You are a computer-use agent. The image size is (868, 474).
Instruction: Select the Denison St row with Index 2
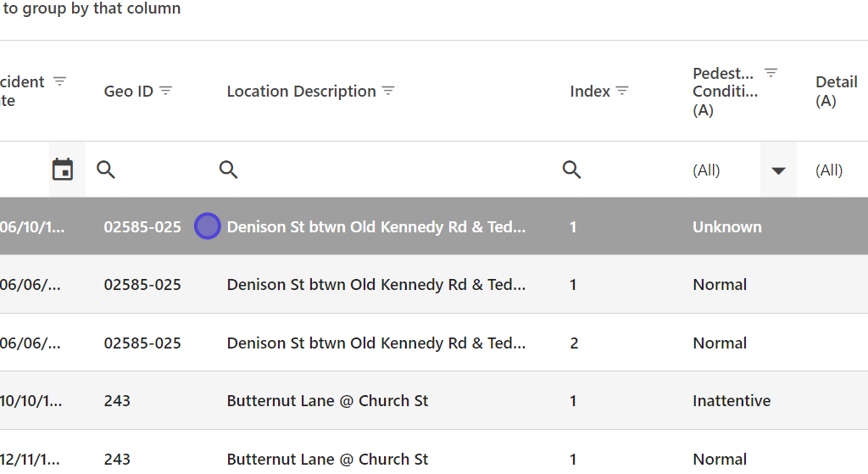click(x=424, y=343)
